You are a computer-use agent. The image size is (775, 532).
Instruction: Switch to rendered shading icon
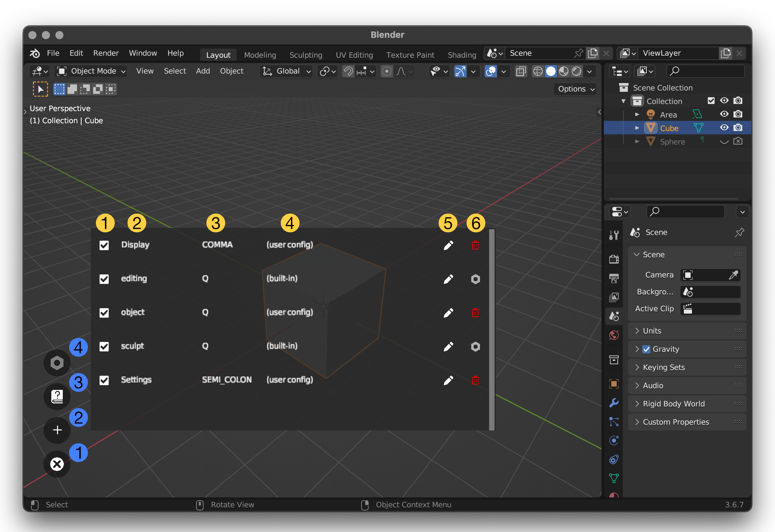coord(577,71)
